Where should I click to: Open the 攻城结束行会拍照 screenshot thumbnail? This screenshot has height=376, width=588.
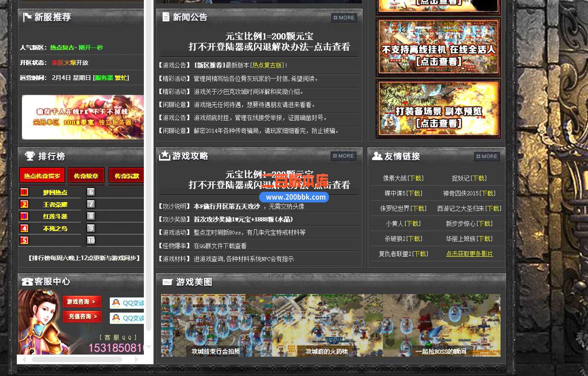216,325
